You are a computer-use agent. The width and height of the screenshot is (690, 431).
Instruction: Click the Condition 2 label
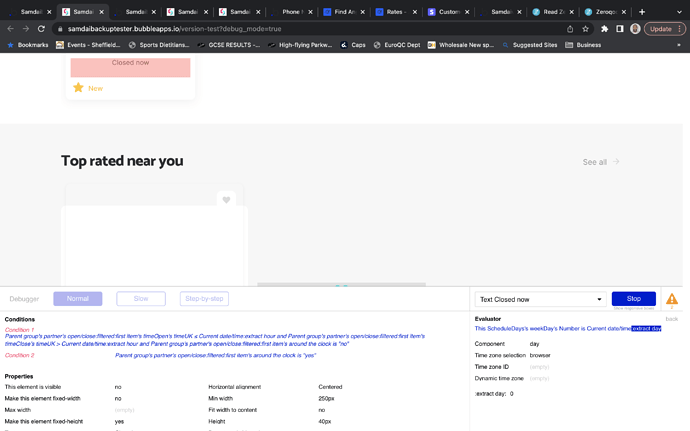pos(19,355)
